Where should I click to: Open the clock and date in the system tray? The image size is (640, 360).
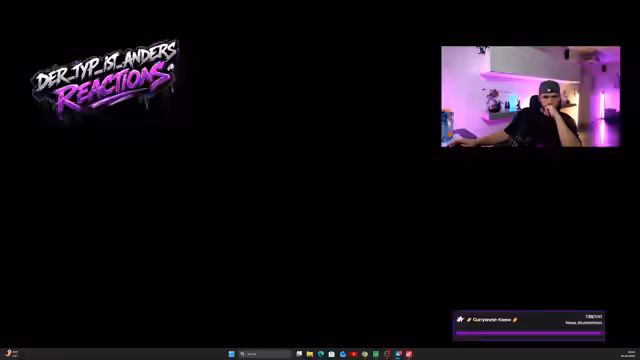coord(628,354)
